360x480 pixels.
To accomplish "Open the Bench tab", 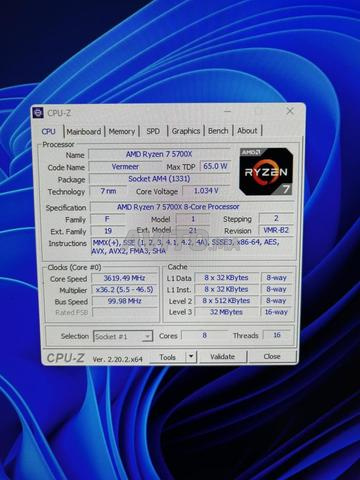I will 218,130.
